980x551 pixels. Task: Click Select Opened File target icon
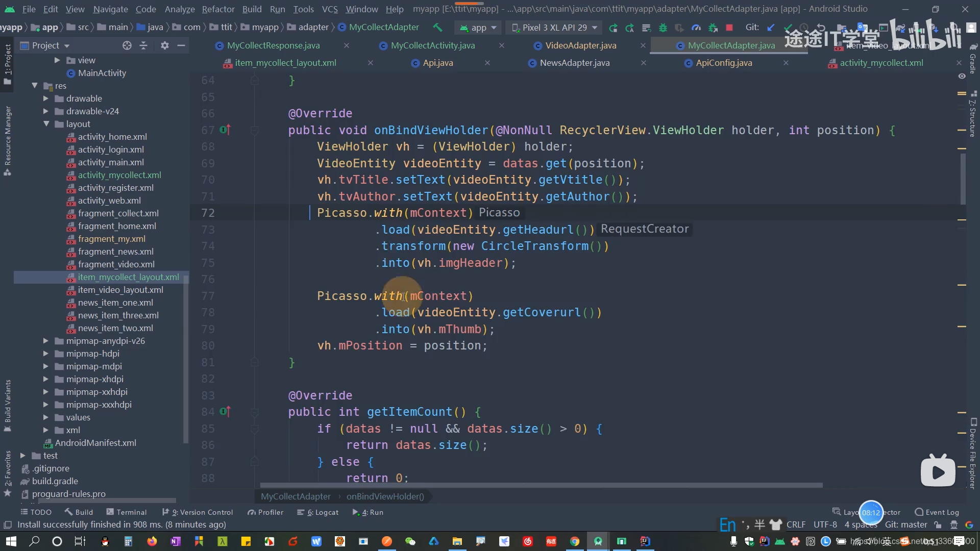click(127, 45)
